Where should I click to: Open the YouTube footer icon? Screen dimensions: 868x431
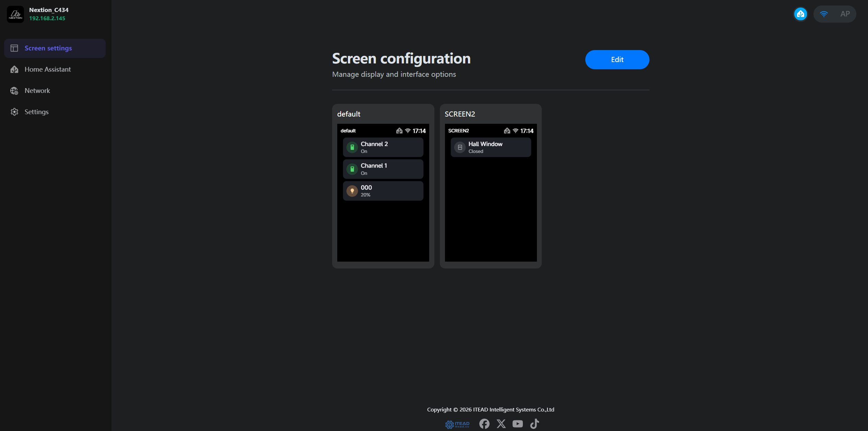(x=518, y=424)
